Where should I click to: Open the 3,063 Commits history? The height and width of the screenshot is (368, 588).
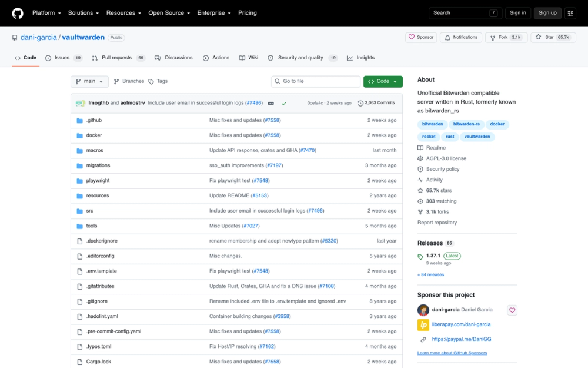[376, 103]
